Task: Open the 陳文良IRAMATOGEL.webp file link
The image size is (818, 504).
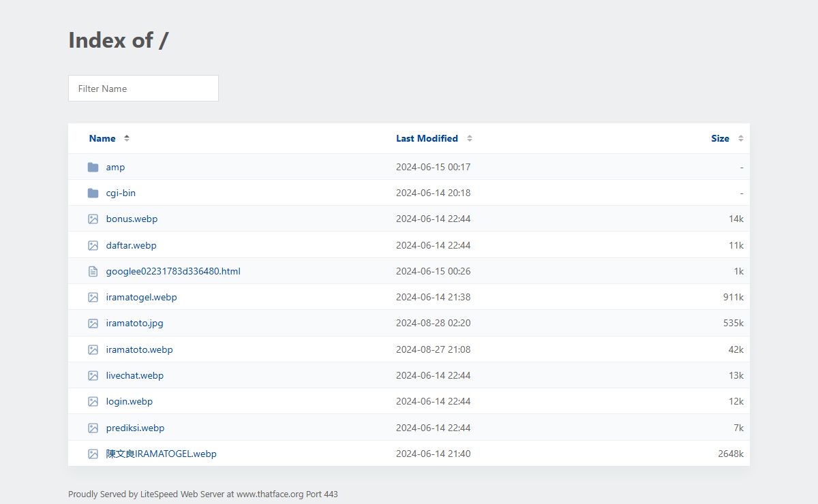Action: click(161, 454)
